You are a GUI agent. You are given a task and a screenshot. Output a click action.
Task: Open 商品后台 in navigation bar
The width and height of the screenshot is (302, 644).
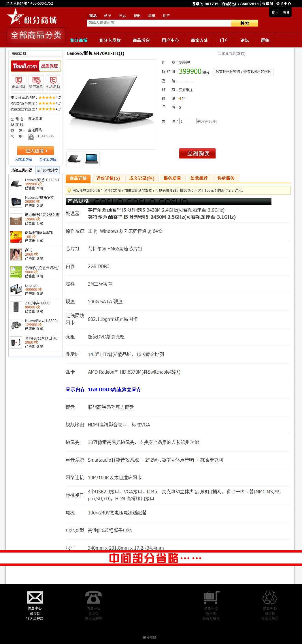point(141,40)
